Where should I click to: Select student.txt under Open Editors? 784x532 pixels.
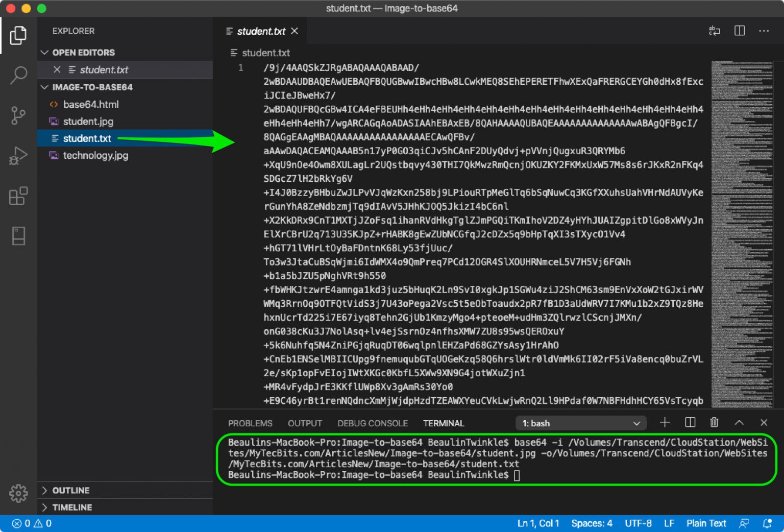click(x=125, y=69)
